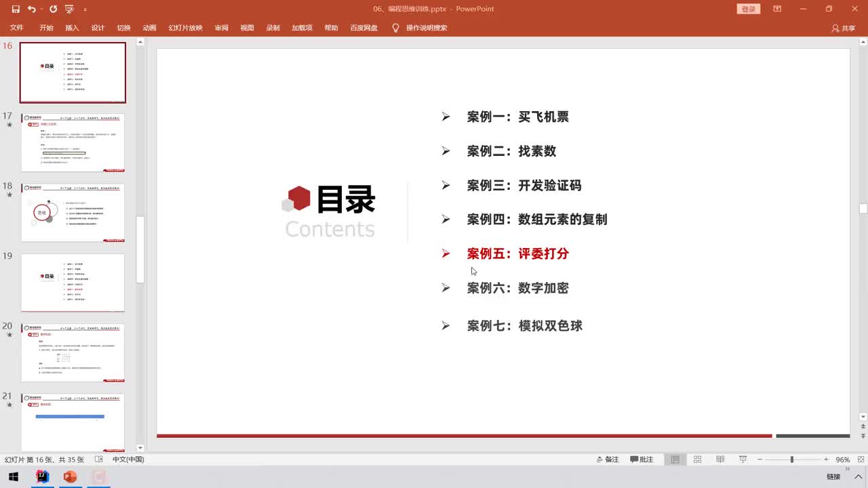Image resolution: width=868 pixels, height=488 pixels.
Task: Toggle the 批注 comments pane
Action: point(642,460)
